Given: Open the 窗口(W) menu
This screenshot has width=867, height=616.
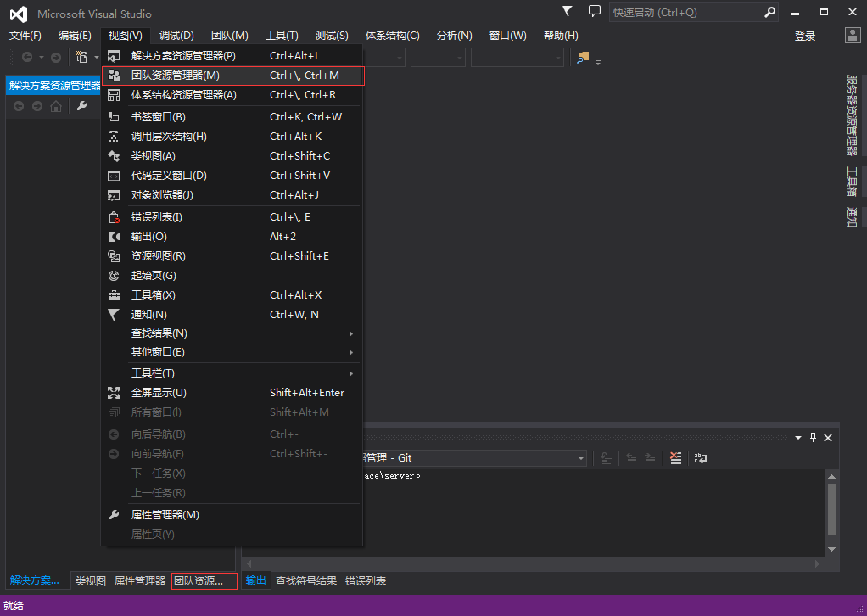Looking at the screenshot, I should point(507,36).
